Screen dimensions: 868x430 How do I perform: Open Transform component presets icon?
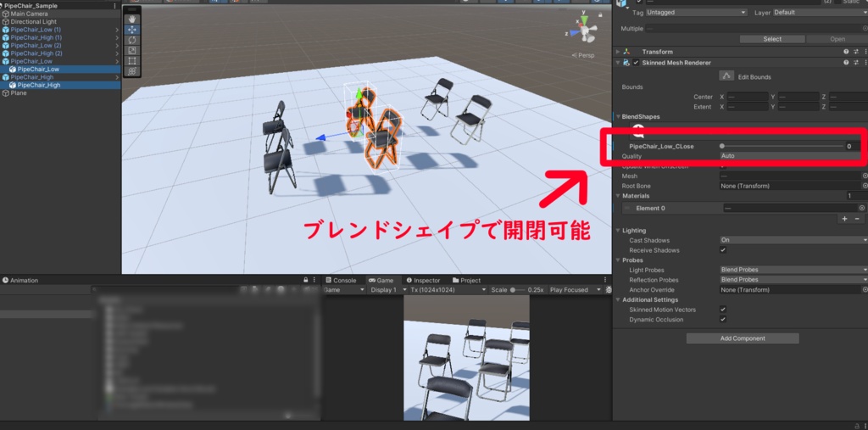[855, 52]
